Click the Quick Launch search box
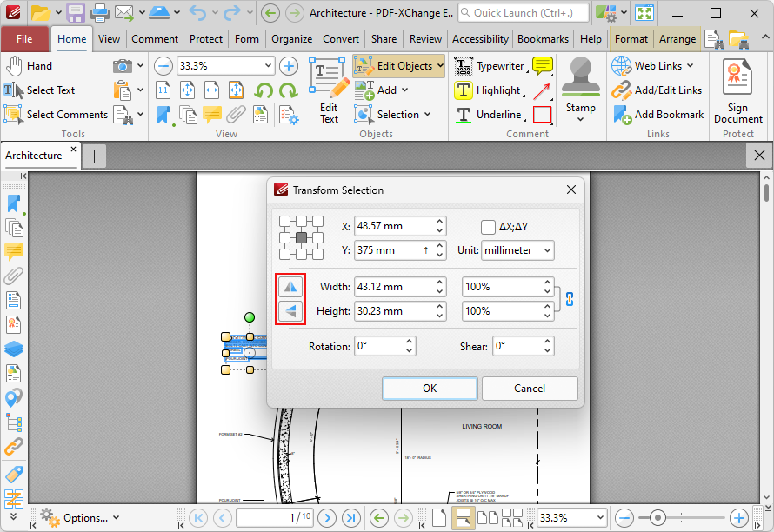This screenshot has width=774, height=532. [524, 13]
